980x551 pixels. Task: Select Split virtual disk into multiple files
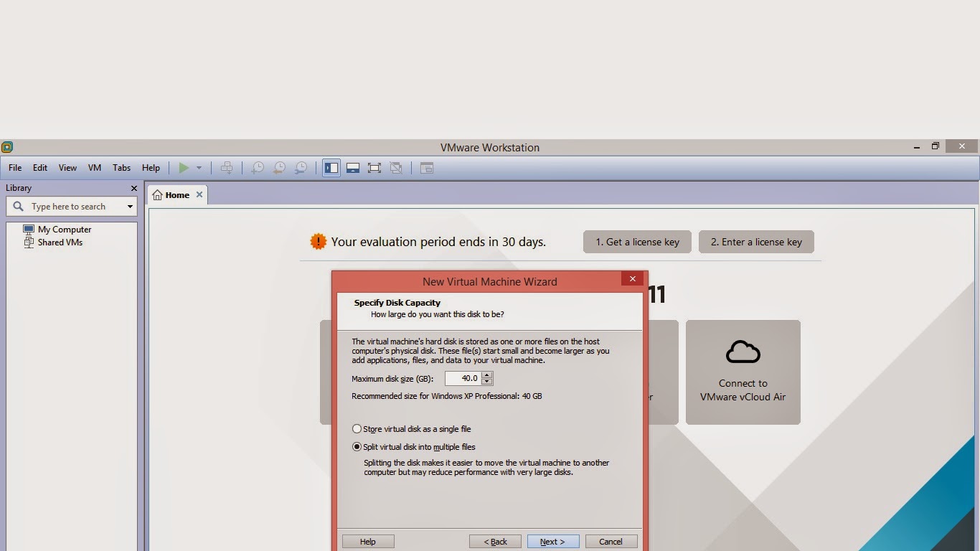pyautogui.click(x=414, y=447)
